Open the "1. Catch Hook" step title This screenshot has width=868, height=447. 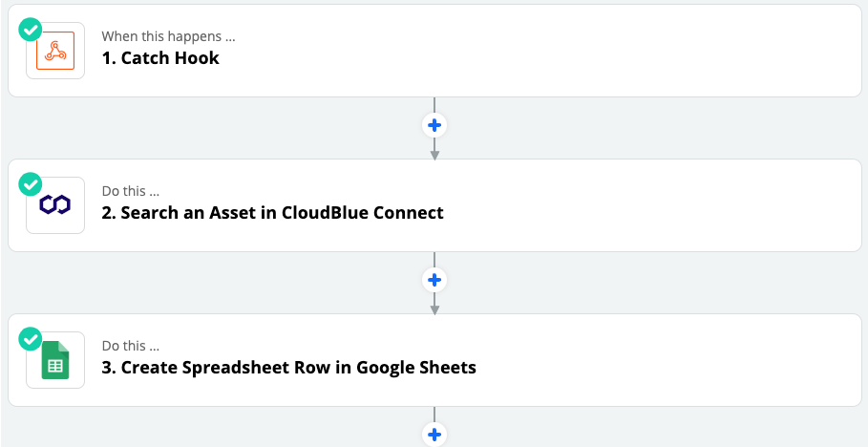click(x=160, y=58)
